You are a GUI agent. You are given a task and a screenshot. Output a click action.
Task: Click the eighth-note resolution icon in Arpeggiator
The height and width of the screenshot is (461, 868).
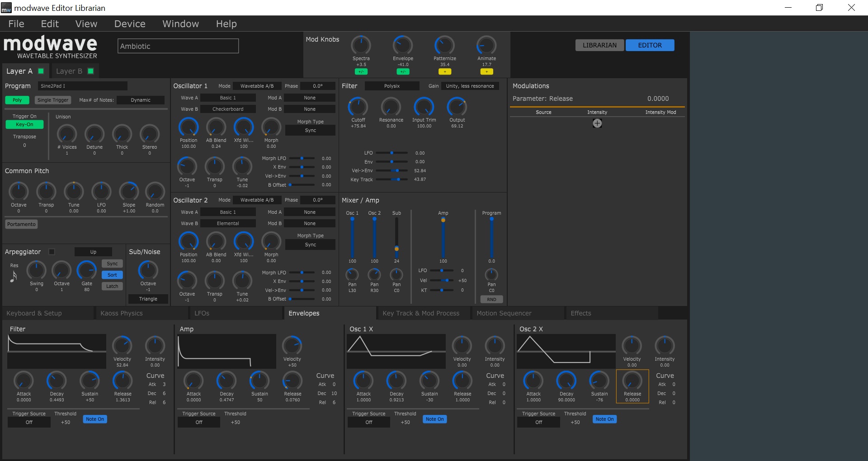[13, 274]
